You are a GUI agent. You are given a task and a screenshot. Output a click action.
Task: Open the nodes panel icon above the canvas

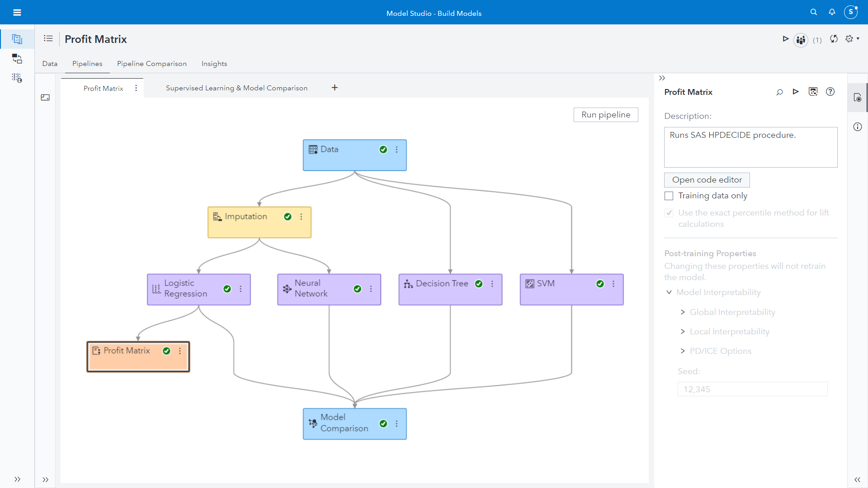coord(45,98)
